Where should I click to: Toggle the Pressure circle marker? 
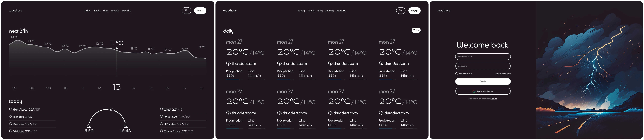10,124
